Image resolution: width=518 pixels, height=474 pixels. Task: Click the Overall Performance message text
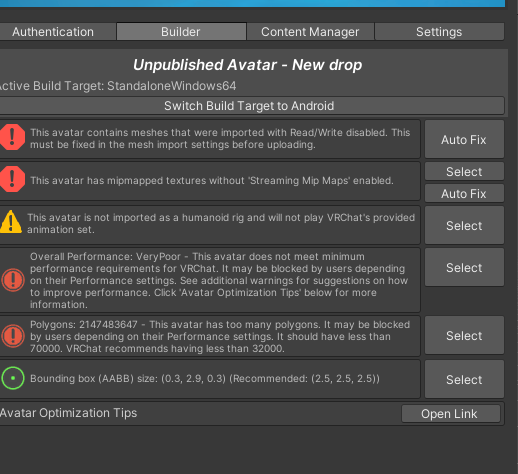219,280
